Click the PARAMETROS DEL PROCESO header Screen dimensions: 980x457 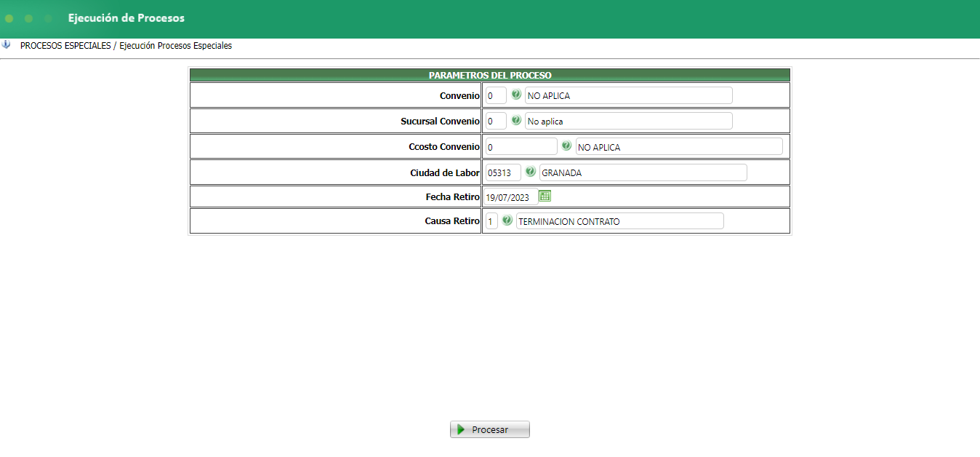point(490,75)
